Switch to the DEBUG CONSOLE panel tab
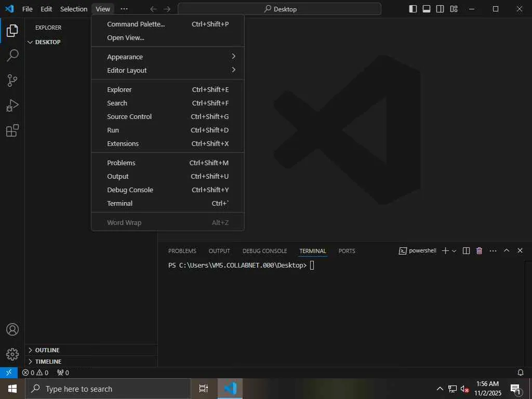This screenshot has width=532, height=399. [264, 251]
